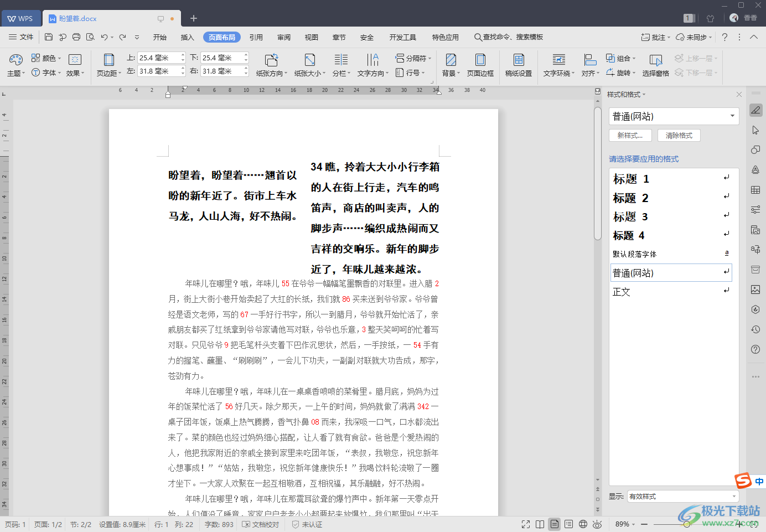Toggle outline view in status bar
The image size is (766, 532).
(x=568, y=524)
